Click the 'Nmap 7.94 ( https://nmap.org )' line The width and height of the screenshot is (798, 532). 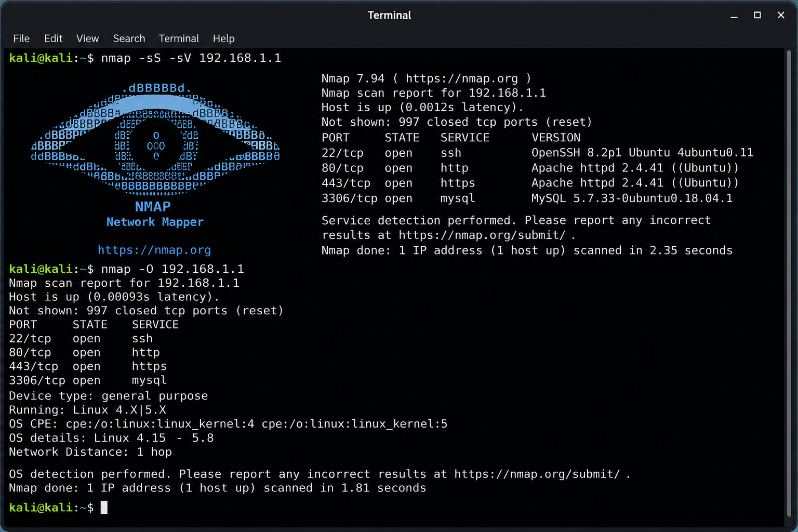coord(427,78)
